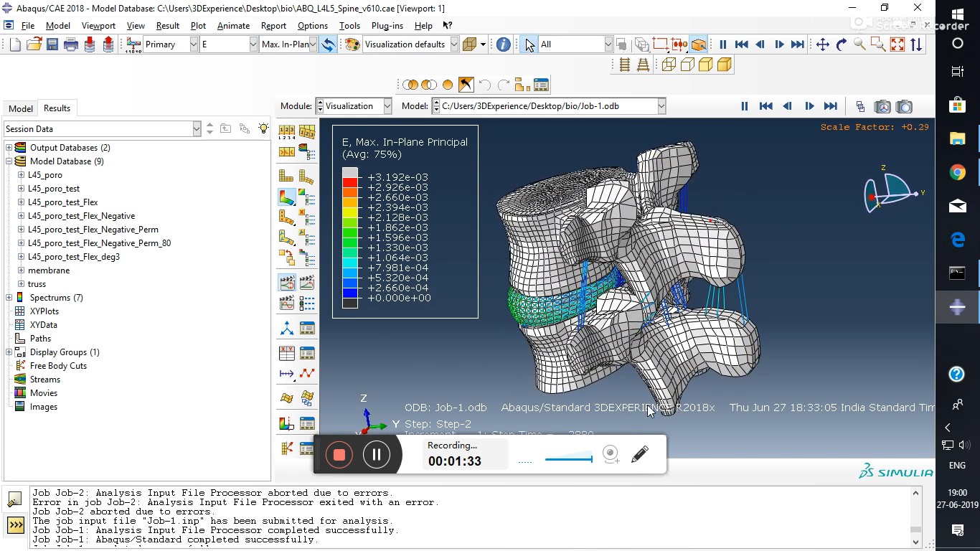Open the Animate menu
Image resolution: width=980 pixels, height=551 pixels.
coord(233,25)
